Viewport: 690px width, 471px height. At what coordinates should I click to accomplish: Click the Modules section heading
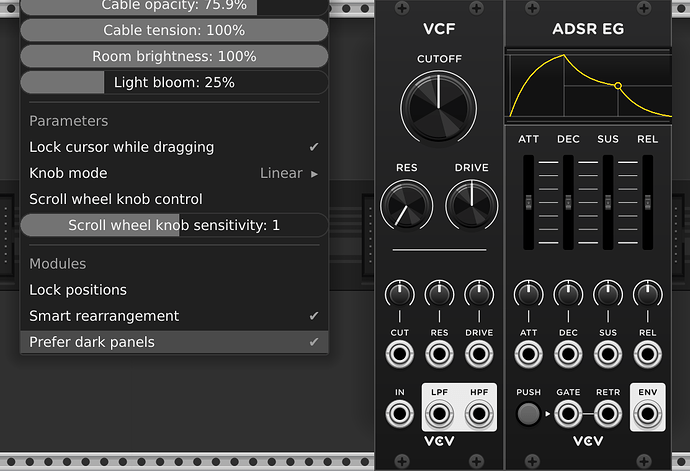point(58,264)
